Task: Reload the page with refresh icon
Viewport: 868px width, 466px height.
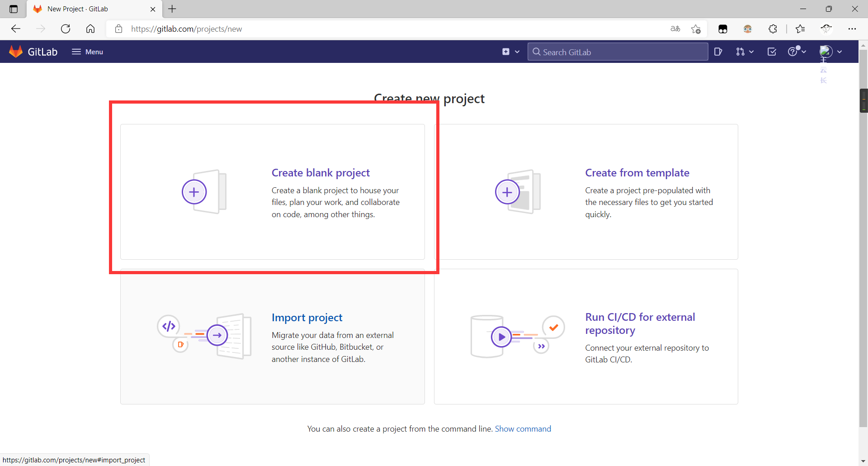Action: [x=66, y=29]
